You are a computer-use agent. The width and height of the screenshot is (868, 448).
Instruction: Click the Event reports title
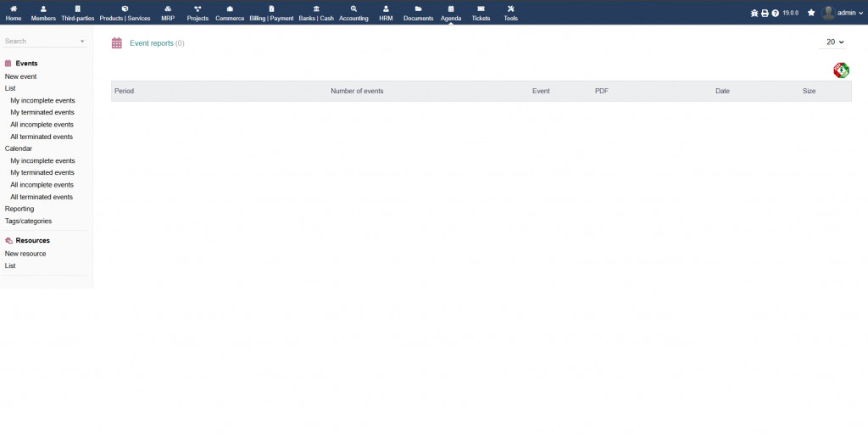[152, 43]
